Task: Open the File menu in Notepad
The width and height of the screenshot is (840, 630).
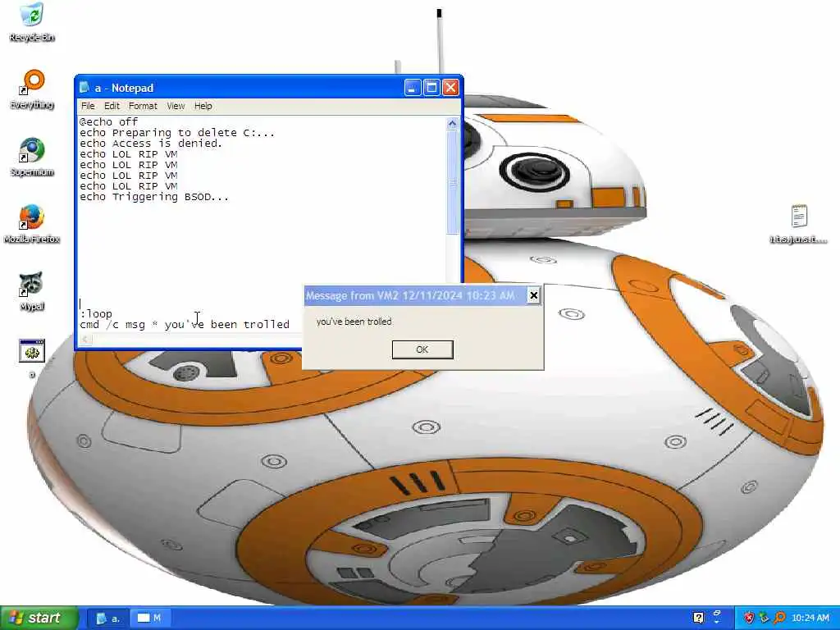Action: [88, 106]
